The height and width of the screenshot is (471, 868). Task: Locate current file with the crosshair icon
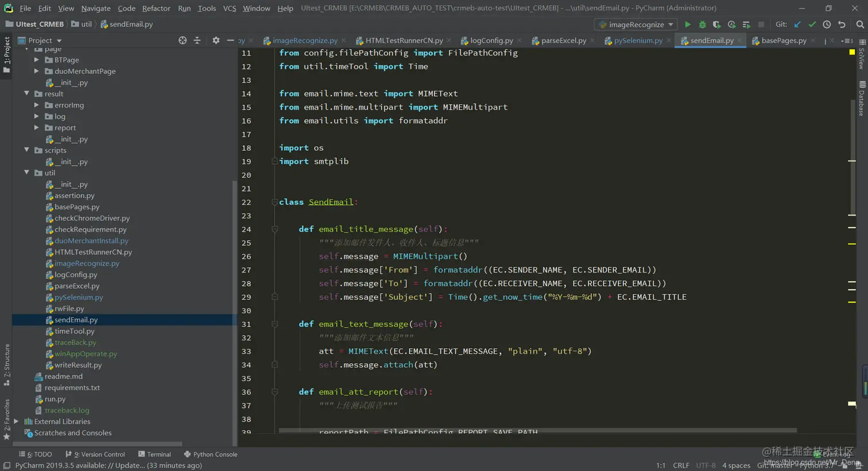183,40
